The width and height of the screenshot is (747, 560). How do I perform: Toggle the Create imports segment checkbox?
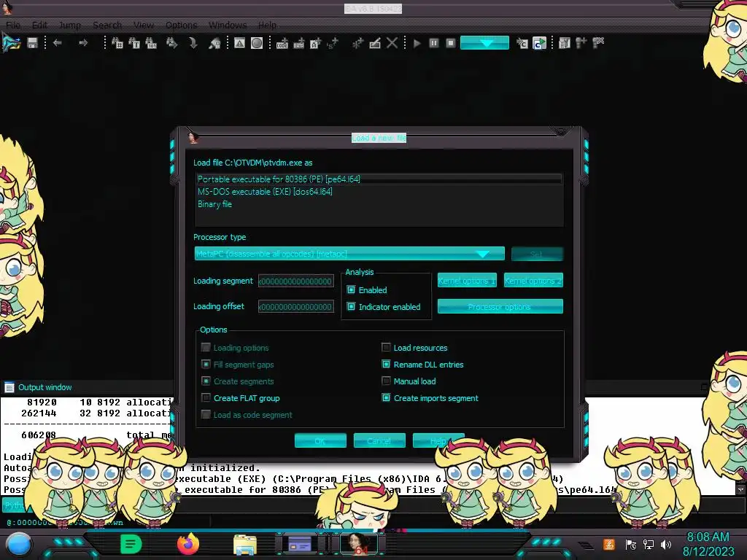(386, 397)
